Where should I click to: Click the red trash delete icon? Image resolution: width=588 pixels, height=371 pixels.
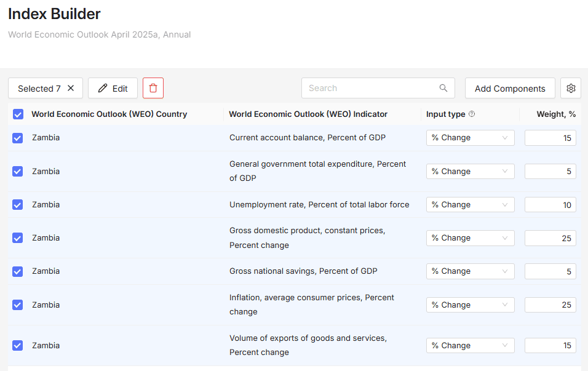153,88
